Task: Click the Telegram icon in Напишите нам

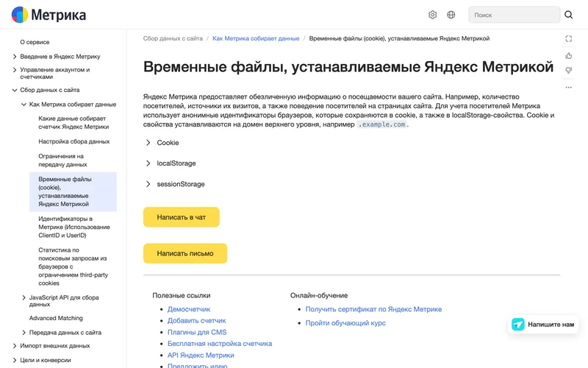Action: pos(518,324)
